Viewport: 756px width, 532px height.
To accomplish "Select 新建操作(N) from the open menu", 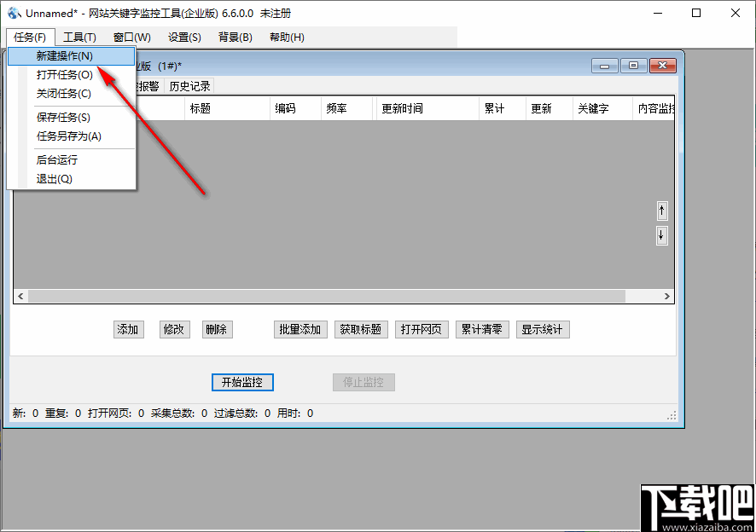I will [x=62, y=55].
